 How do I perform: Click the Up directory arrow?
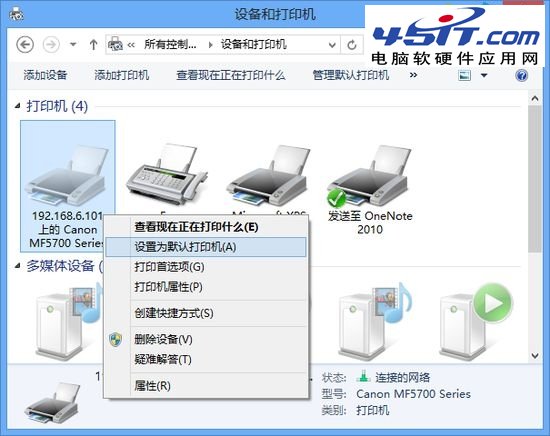[93, 45]
